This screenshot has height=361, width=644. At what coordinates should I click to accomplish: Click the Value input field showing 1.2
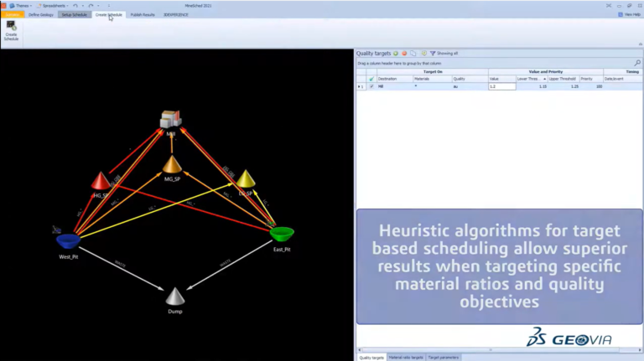502,86
